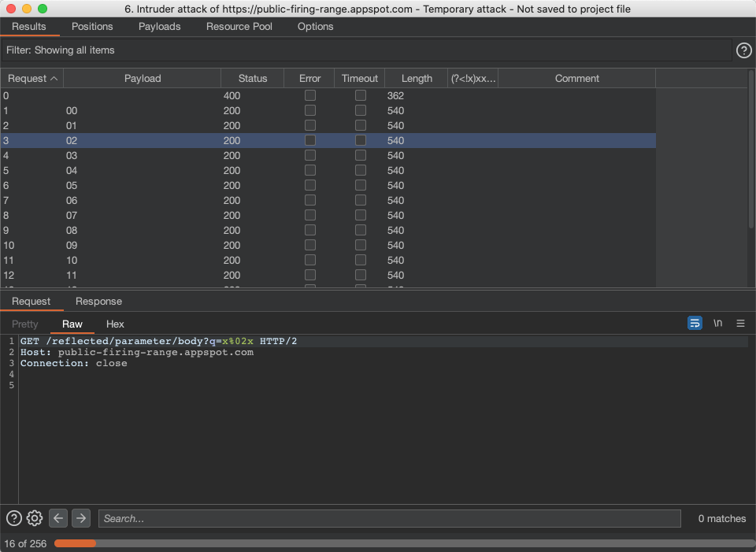This screenshot has width=756, height=552.
Task: Open filter help question mark icon
Action: coord(743,50)
